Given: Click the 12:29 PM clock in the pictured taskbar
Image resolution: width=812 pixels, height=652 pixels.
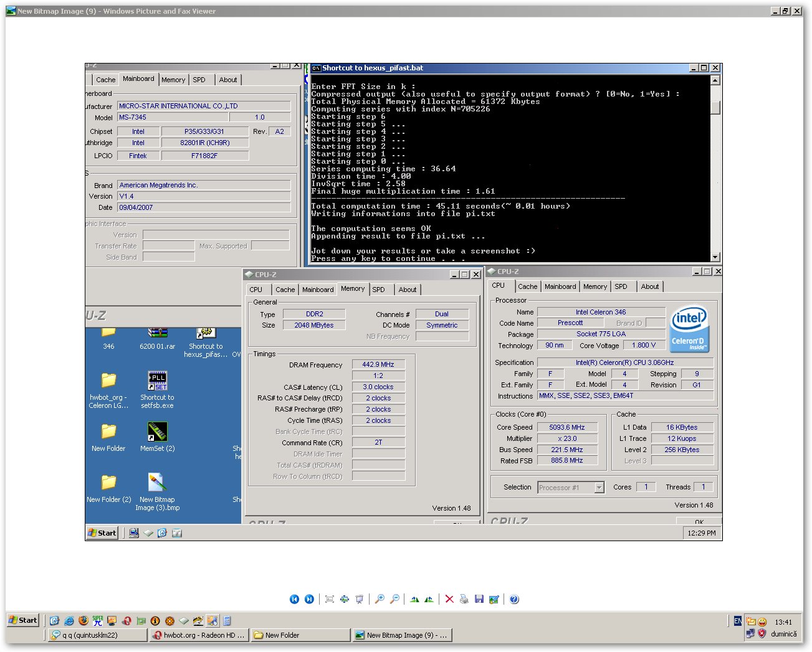Looking at the screenshot, I should [702, 533].
